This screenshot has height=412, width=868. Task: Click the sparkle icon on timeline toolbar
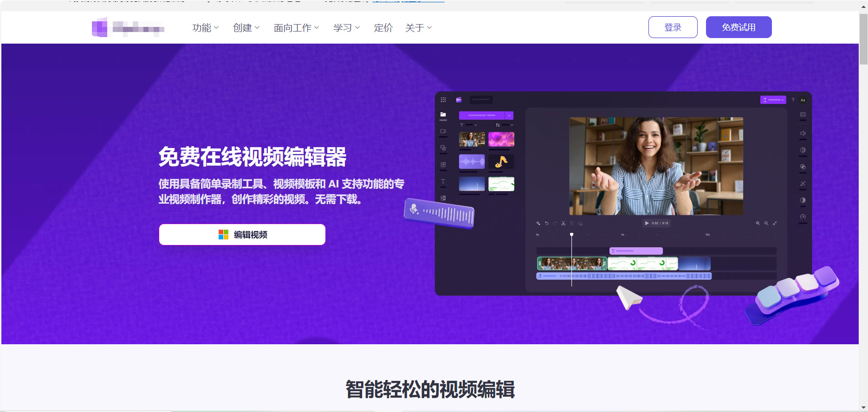pos(538,223)
